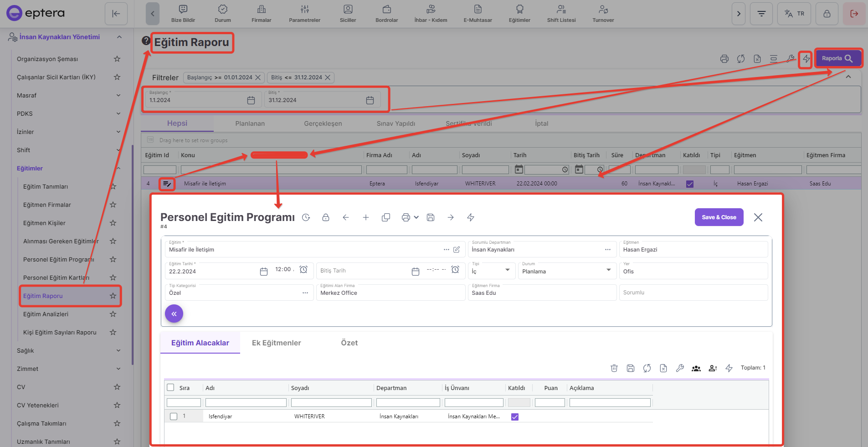868x447 pixels.
Task: Click the Başlangıç date input field
Action: [x=197, y=100]
